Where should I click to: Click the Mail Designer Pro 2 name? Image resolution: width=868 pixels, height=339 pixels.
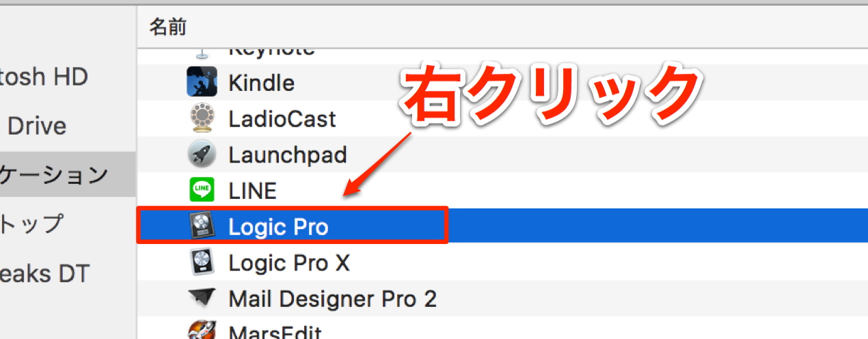coord(333,298)
